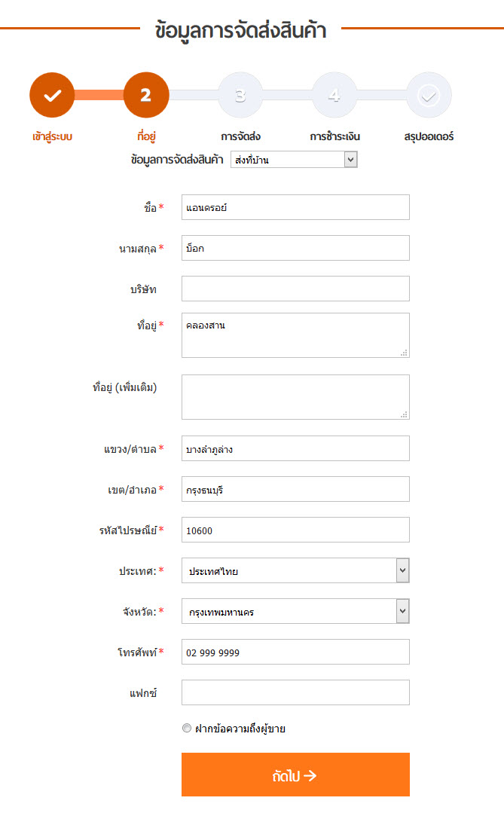
Task: Click the เข้าสู่ระบบ step label
Action: [x=52, y=136]
